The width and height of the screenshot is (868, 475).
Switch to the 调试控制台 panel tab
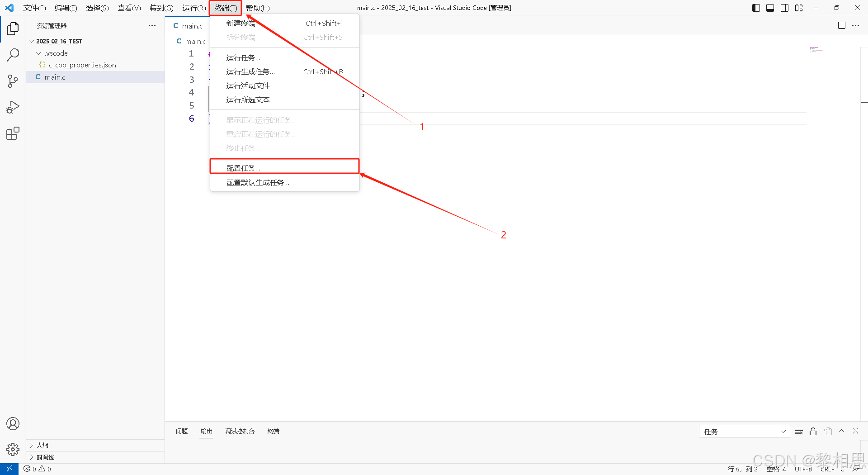[x=240, y=432]
